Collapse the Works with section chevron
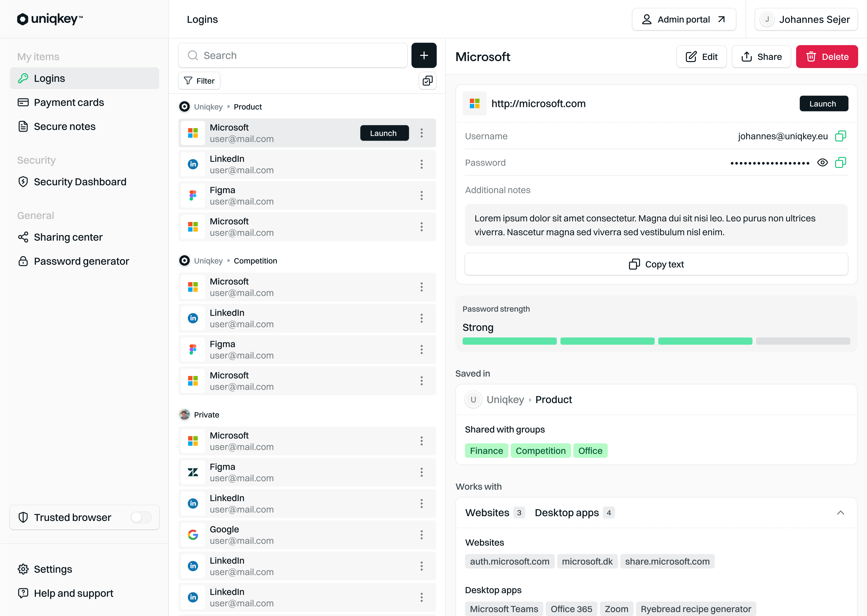Image resolution: width=867 pixels, height=616 pixels. [840, 513]
